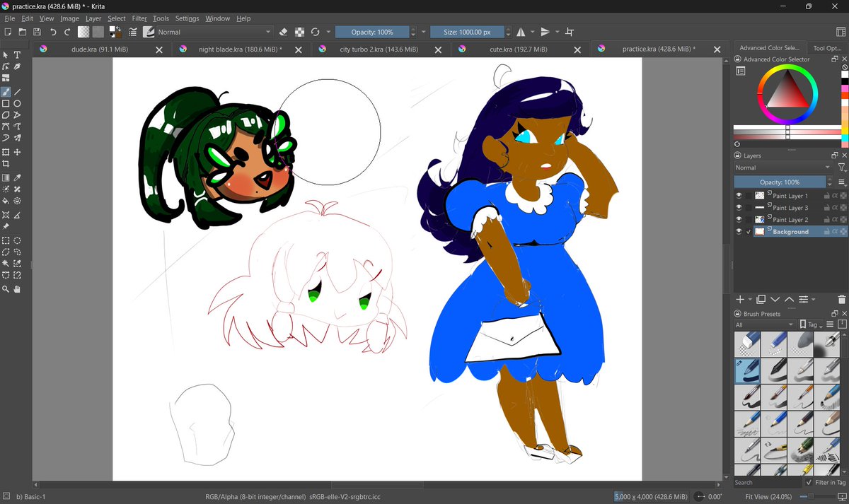Select the Text tool in toolbox
The height and width of the screenshot is (504, 849).
coord(18,54)
